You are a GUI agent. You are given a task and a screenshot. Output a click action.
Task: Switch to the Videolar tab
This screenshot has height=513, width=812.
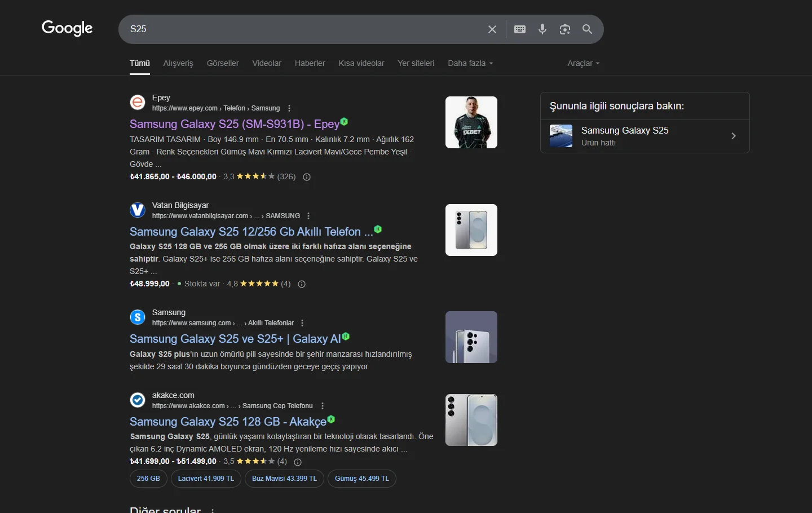[267, 63]
